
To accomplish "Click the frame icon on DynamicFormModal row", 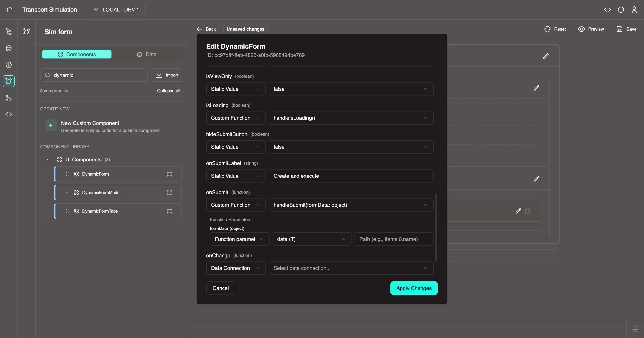I will pyautogui.click(x=170, y=192).
